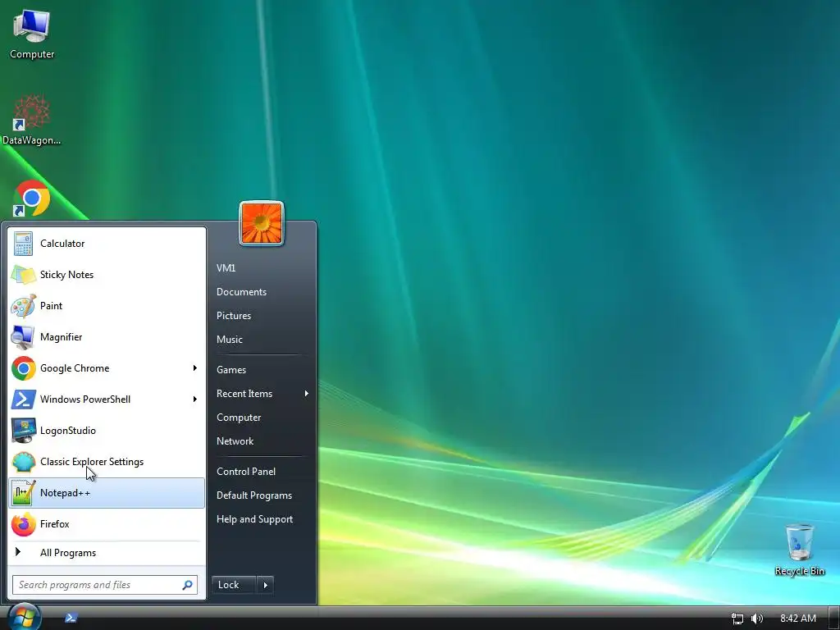Expand the Recent Items submenu arrow
Image resolution: width=840 pixels, height=630 pixels.
coord(307,394)
